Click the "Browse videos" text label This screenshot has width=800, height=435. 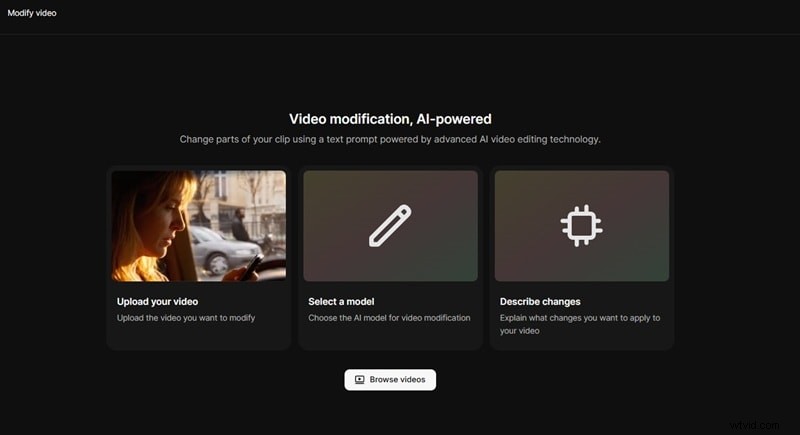397,380
